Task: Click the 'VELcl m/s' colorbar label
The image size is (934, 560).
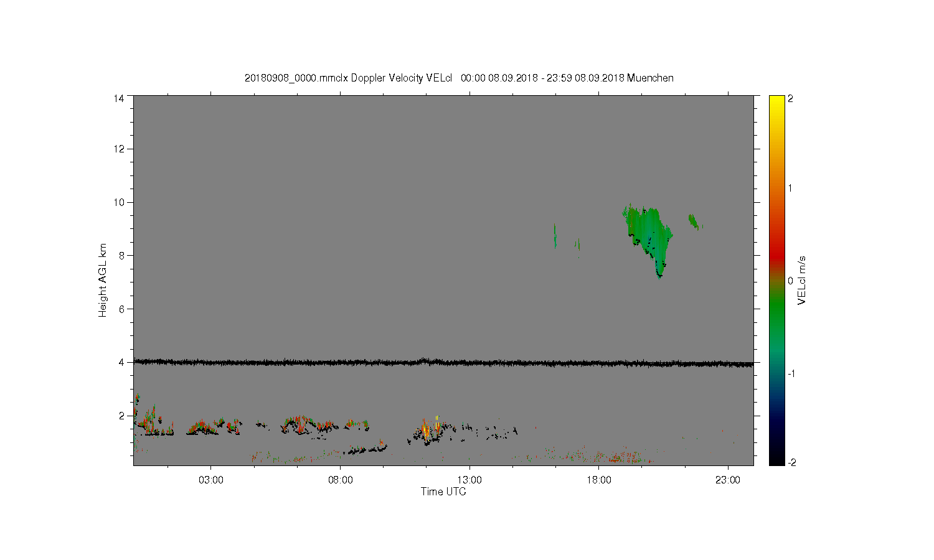Action: point(802,280)
